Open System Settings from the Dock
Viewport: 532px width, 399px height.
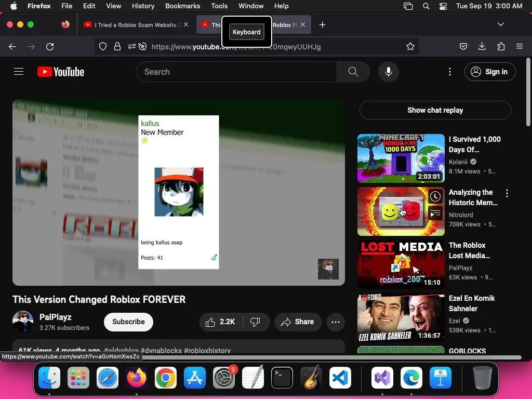(223, 378)
